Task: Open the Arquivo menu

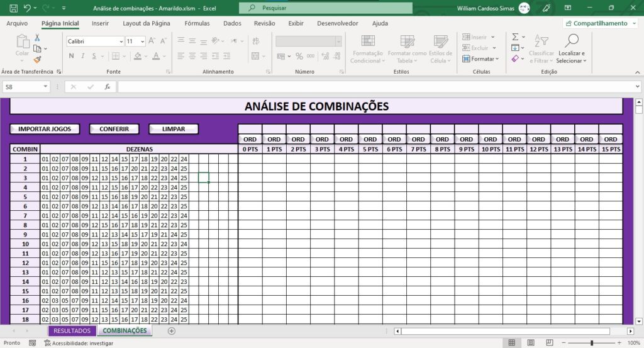Action: tap(17, 23)
